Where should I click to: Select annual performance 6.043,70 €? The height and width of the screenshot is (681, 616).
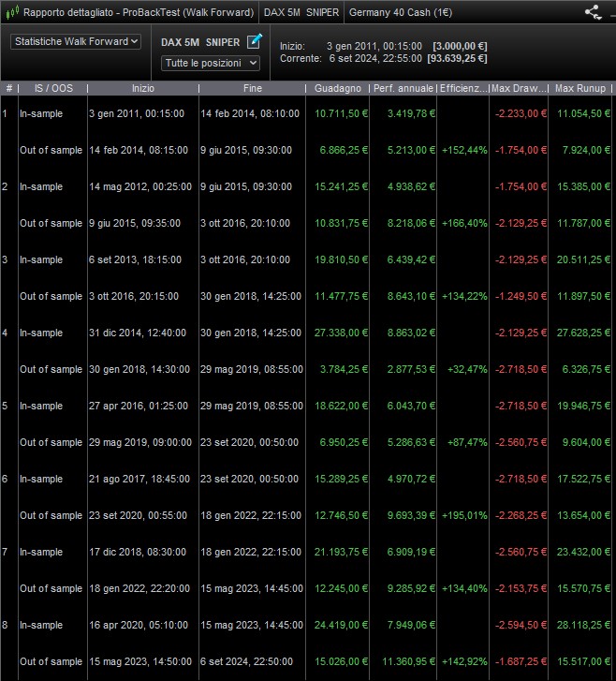coord(411,406)
